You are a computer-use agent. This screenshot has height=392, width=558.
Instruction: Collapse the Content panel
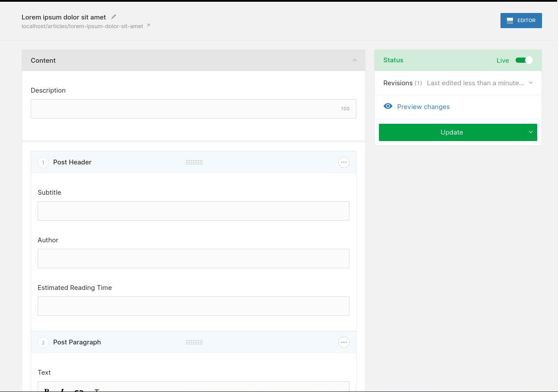[355, 60]
